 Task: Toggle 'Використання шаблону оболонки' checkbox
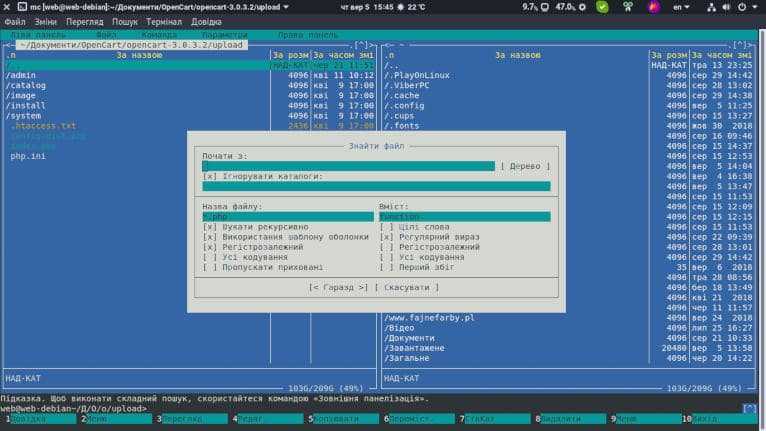210,237
